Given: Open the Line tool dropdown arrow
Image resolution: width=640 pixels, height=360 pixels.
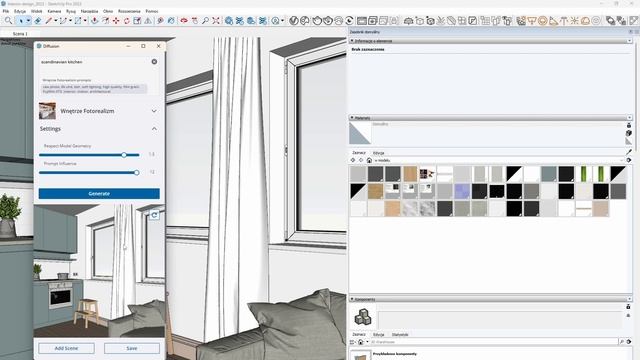Looking at the screenshot, I should [x=56, y=20].
